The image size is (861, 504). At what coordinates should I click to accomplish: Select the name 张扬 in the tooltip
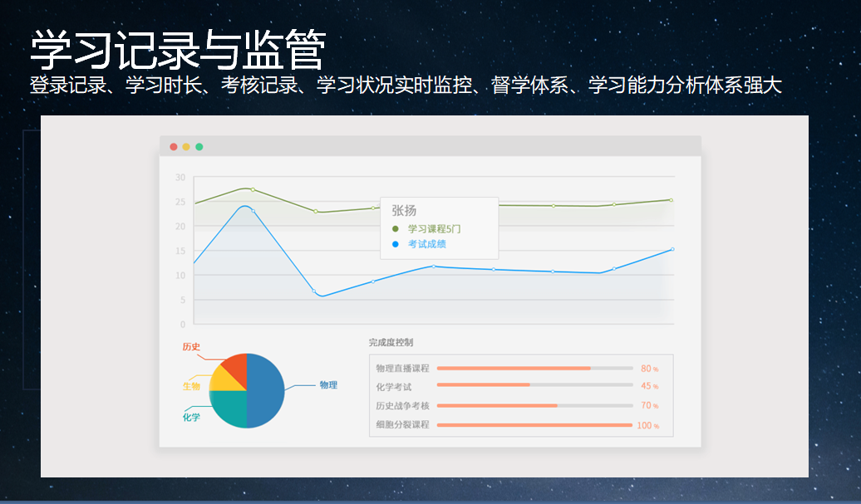404,211
